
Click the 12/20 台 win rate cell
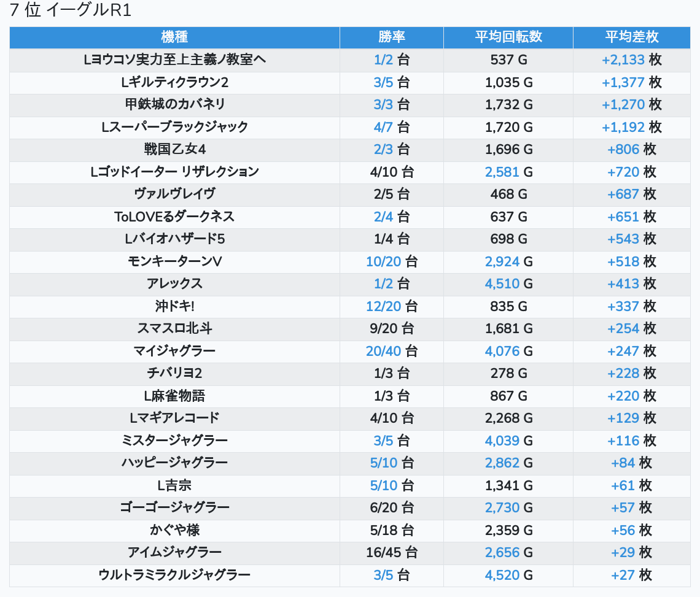coord(392,307)
